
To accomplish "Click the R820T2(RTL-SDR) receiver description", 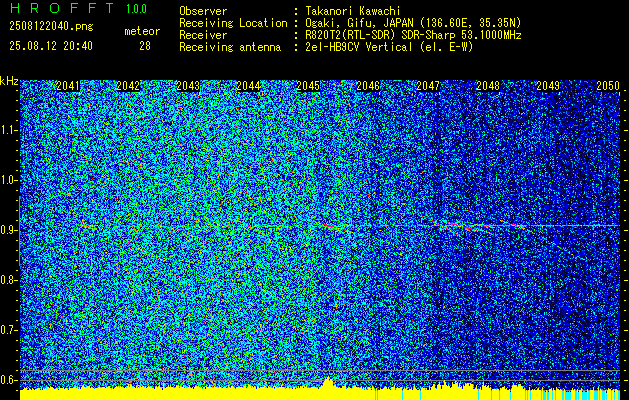I will 414,35.
